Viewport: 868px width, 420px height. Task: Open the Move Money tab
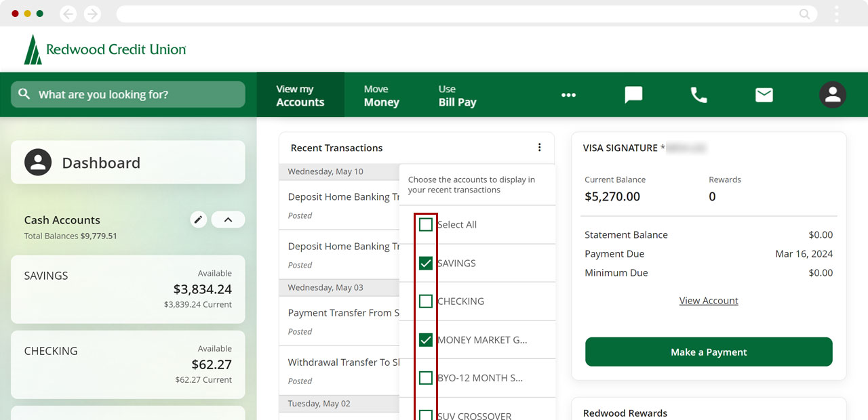pyautogui.click(x=381, y=96)
